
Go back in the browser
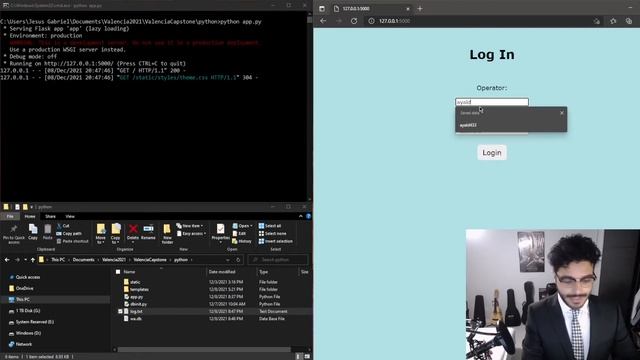point(323,21)
